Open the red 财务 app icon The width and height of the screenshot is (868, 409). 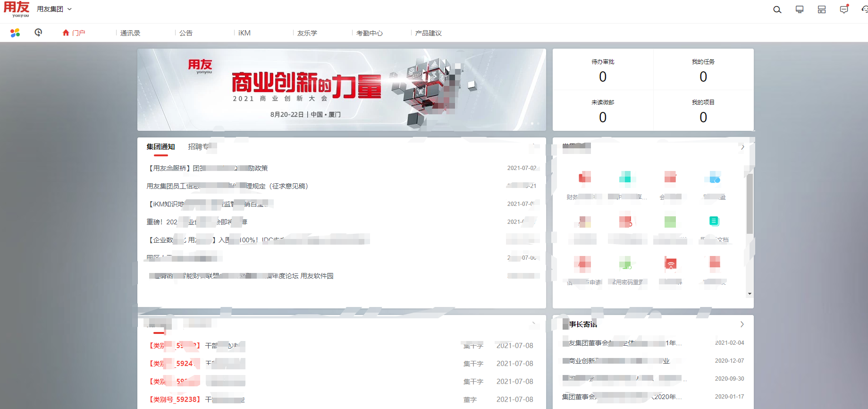(584, 177)
